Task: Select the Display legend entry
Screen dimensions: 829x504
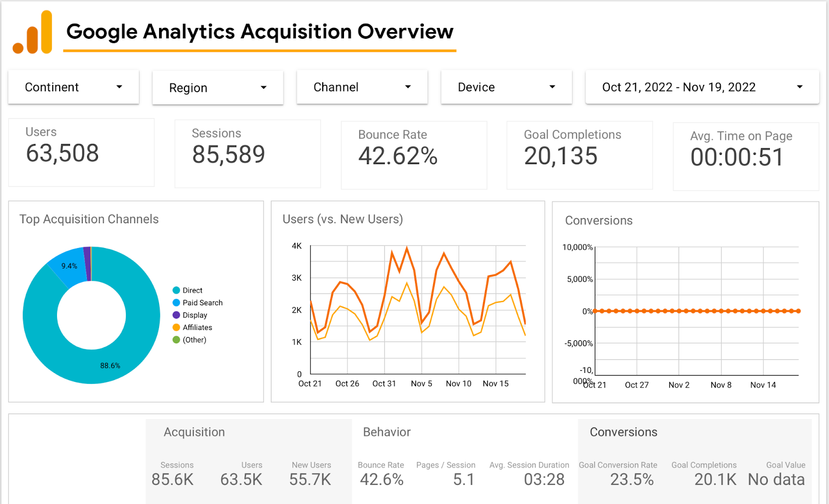Action: point(195,315)
